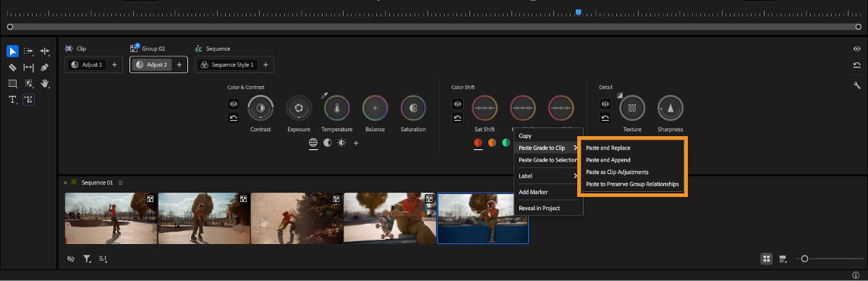Toggle Color Shift visibility eye

(x=458, y=104)
